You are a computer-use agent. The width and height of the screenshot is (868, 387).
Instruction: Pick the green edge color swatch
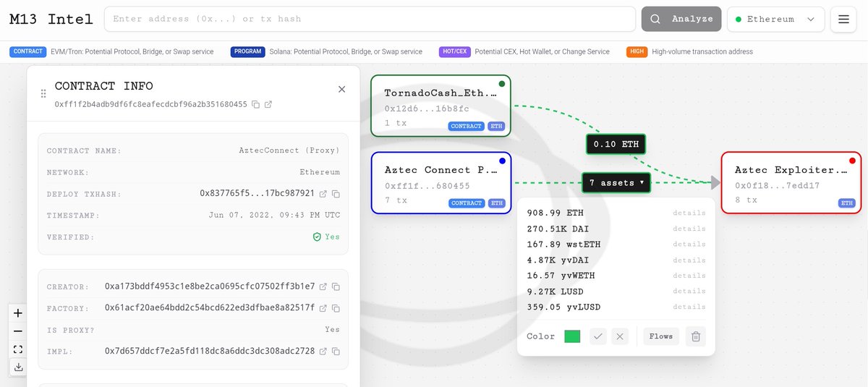[x=572, y=336]
